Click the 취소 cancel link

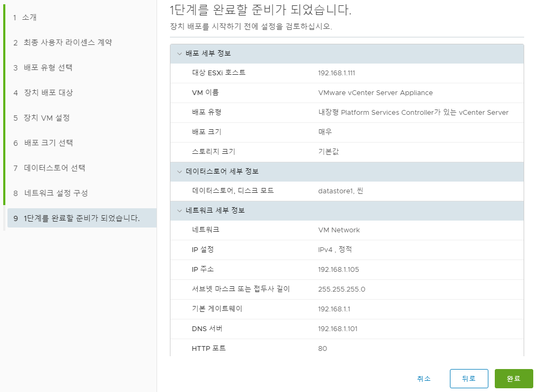pos(424,379)
